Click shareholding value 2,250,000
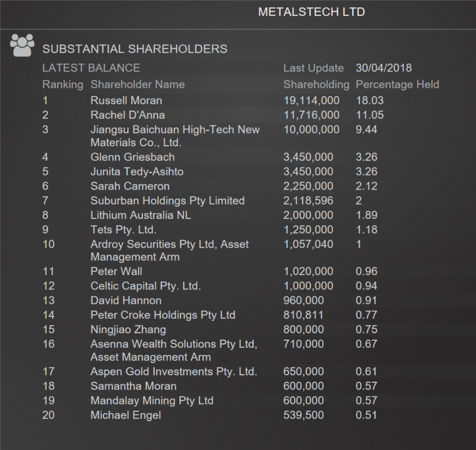 click(308, 187)
